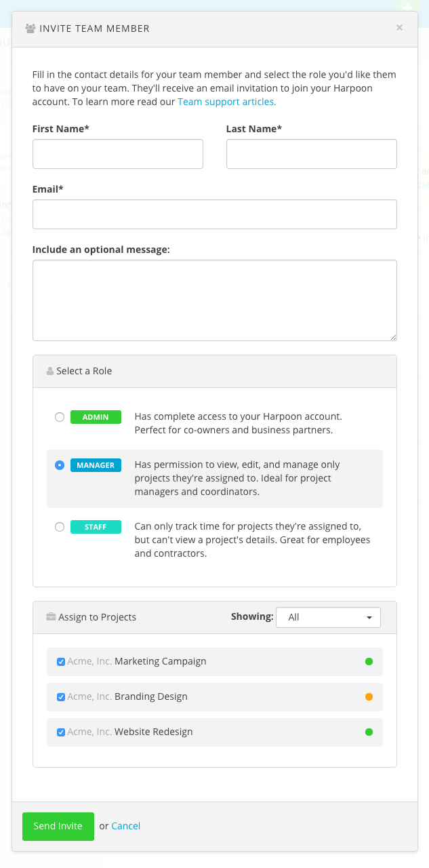Select the Staff radio button
Viewport: 429px width, 868px height.
tap(60, 527)
